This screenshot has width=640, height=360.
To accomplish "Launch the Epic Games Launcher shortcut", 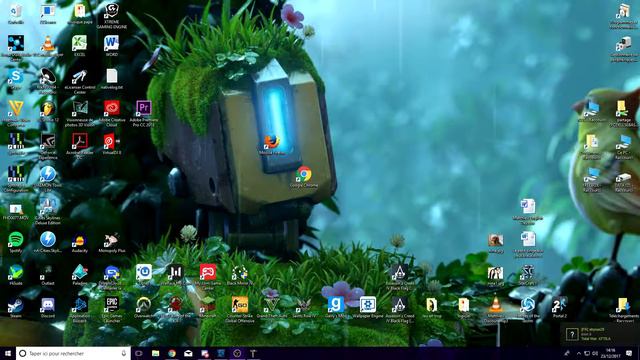I will coord(111,309).
